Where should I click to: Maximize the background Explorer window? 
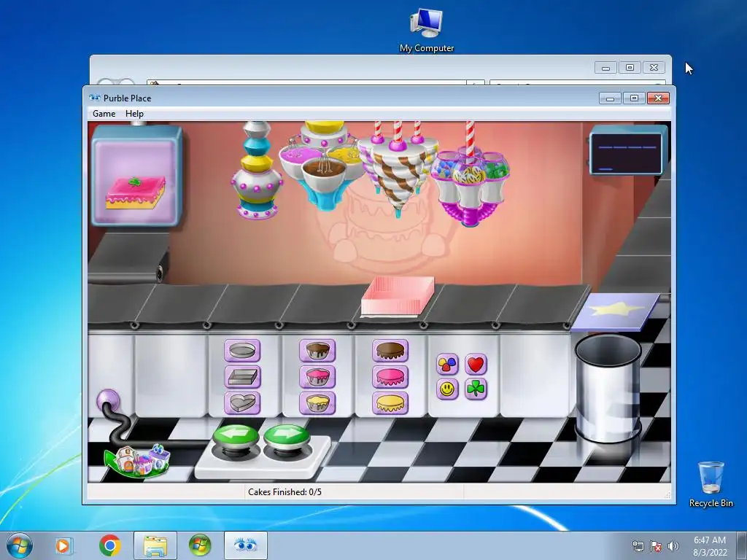(630, 68)
